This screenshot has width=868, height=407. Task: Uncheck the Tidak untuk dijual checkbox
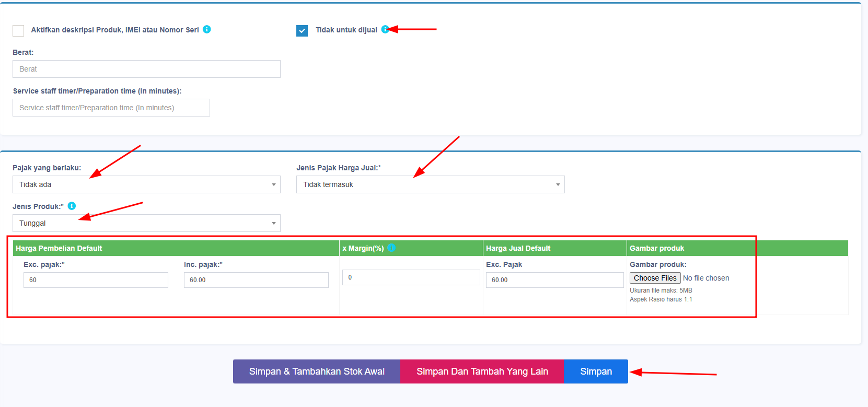click(302, 30)
